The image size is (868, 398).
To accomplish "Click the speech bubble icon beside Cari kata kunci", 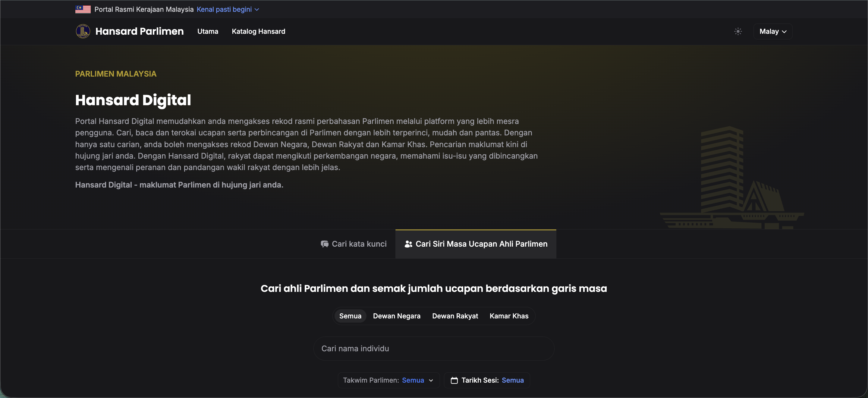I will coord(325,244).
